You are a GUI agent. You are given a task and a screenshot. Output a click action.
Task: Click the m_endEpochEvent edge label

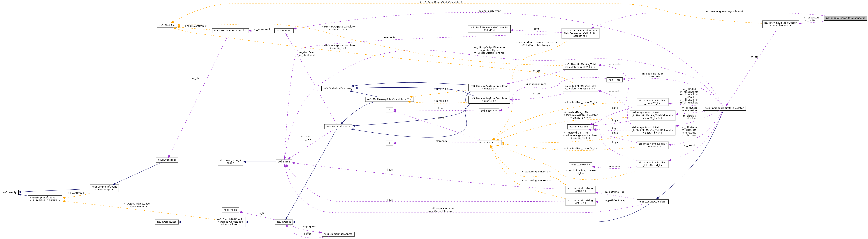pos(489,11)
